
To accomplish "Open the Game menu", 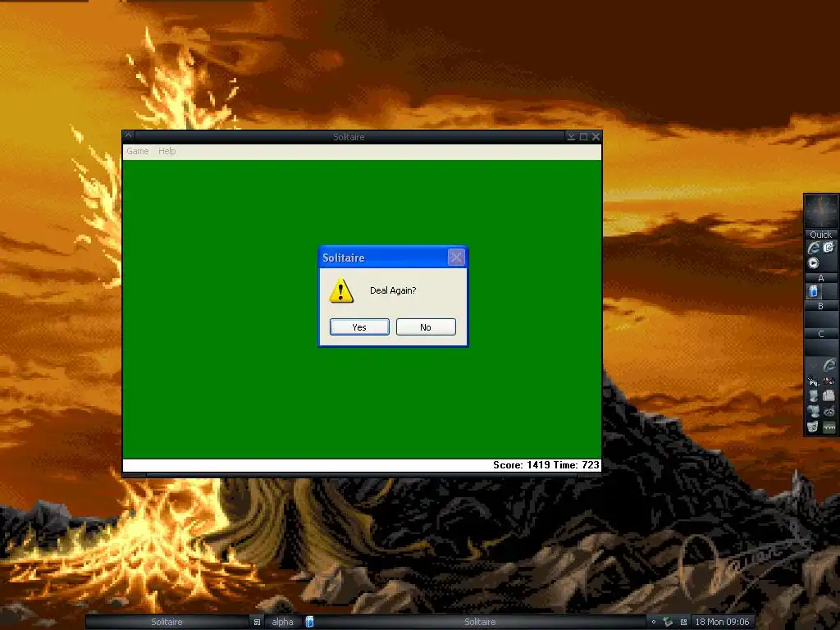I will pos(137,151).
